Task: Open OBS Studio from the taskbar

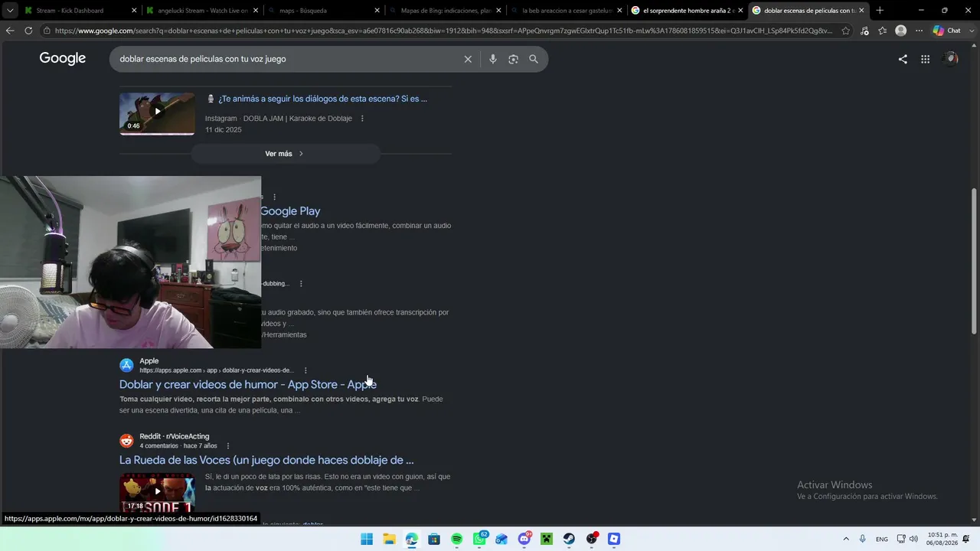Action: 592,539
